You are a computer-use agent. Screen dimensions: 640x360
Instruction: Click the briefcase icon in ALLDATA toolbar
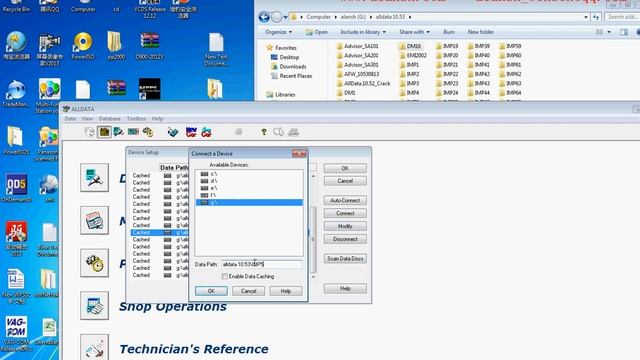[x=104, y=132]
